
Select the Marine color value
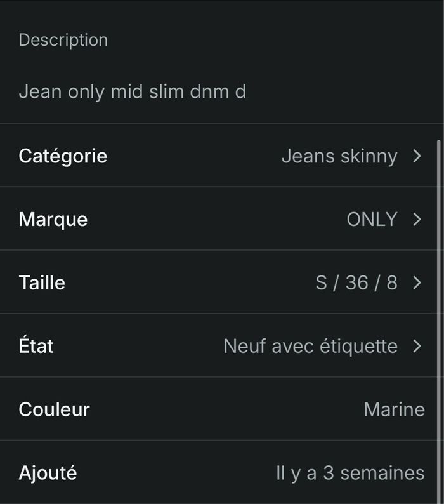pyautogui.click(x=394, y=409)
